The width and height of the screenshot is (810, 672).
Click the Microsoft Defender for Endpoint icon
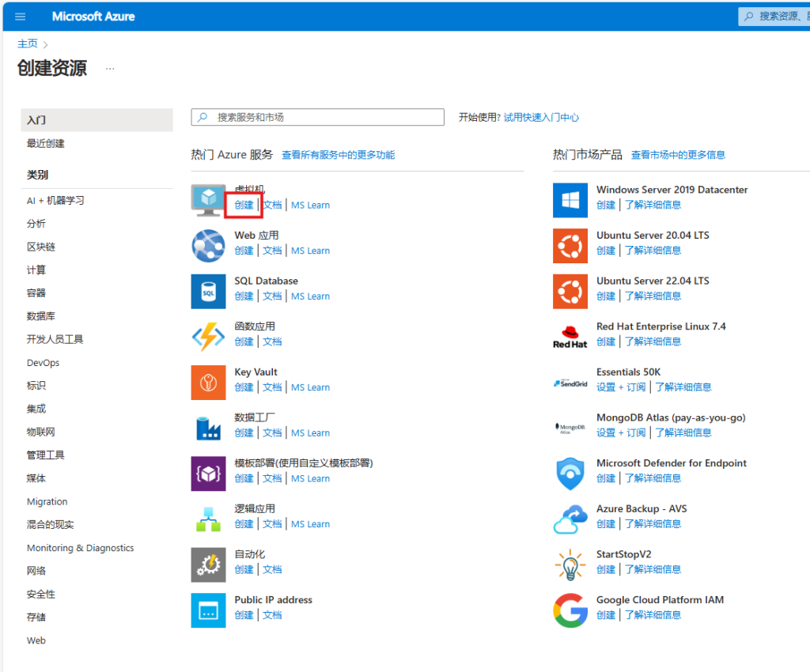[x=570, y=474]
